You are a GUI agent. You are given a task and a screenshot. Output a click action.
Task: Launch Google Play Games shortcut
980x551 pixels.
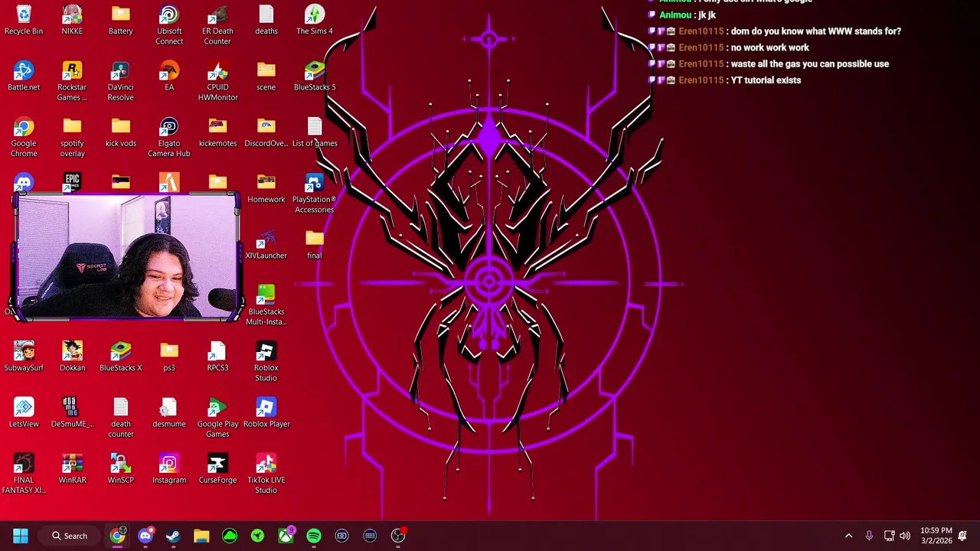click(x=217, y=418)
